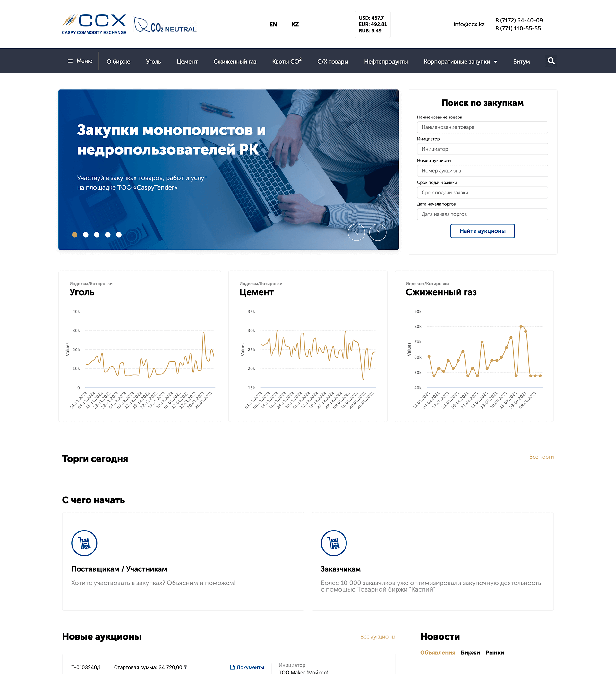
Task: Open the hamburger Меню icon
Action: (x=70, y=61)
